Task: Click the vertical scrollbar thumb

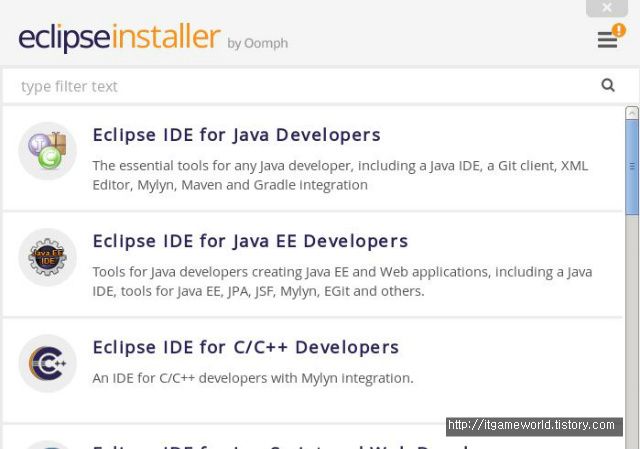Action: [632, 167]
